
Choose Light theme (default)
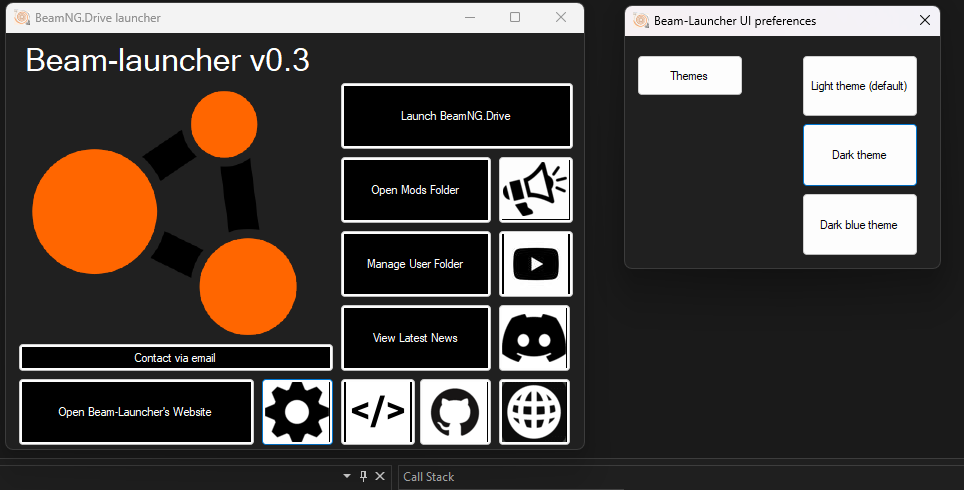tap(859, 85)
